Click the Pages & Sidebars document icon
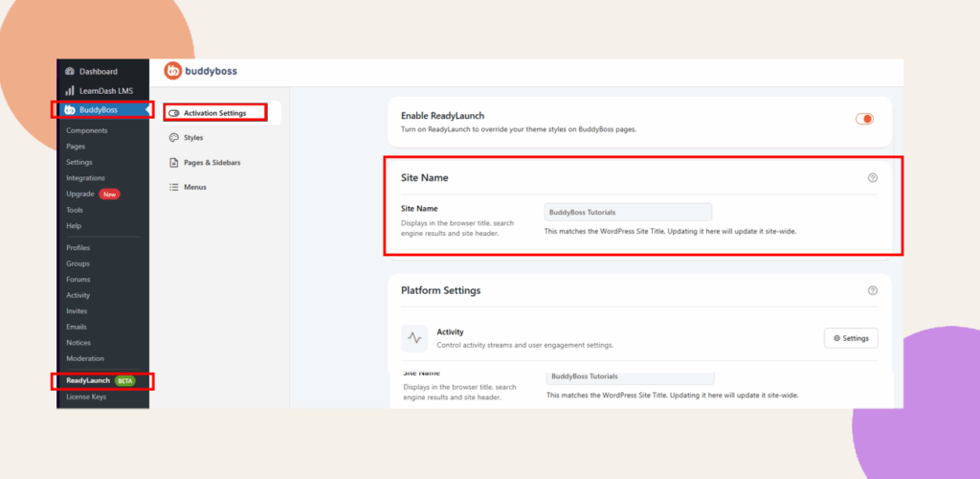Screen dimensions: 980x479 (173, 162)
